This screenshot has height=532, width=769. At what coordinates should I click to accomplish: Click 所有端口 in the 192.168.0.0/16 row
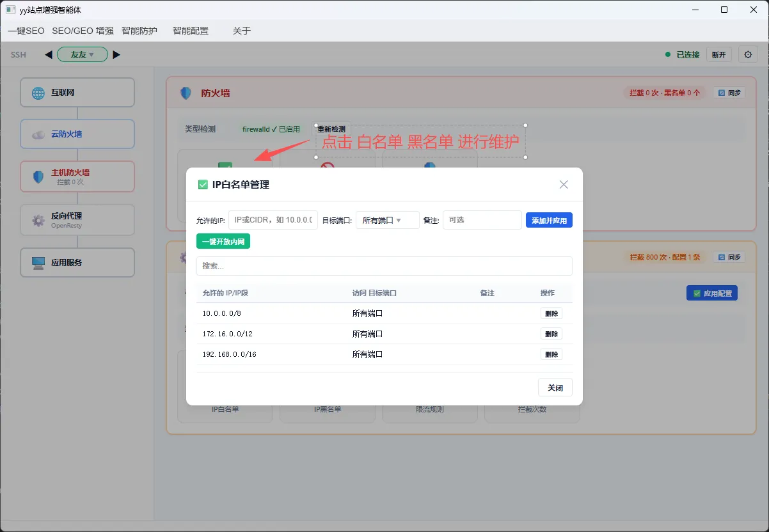coord(367,354)
